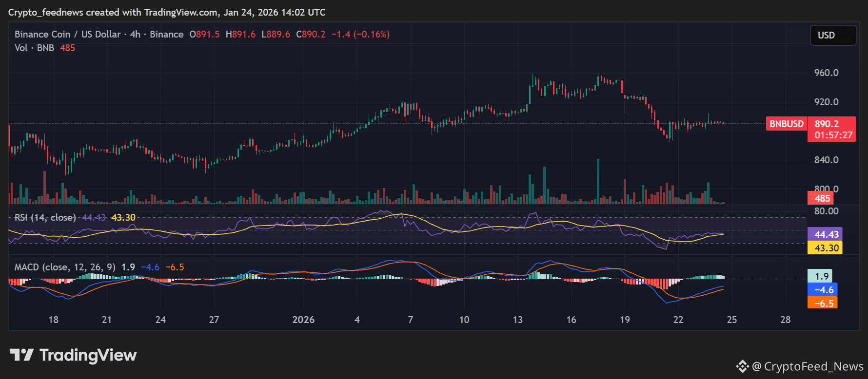Click the change value −1.4 (−0.16%)

(360, 34)
